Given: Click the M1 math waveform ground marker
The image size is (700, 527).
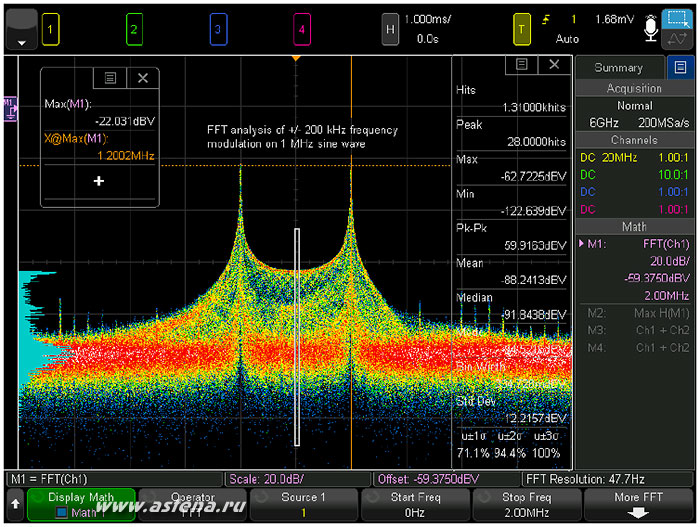Looking at the screenshot, I should tap(11, 109).
